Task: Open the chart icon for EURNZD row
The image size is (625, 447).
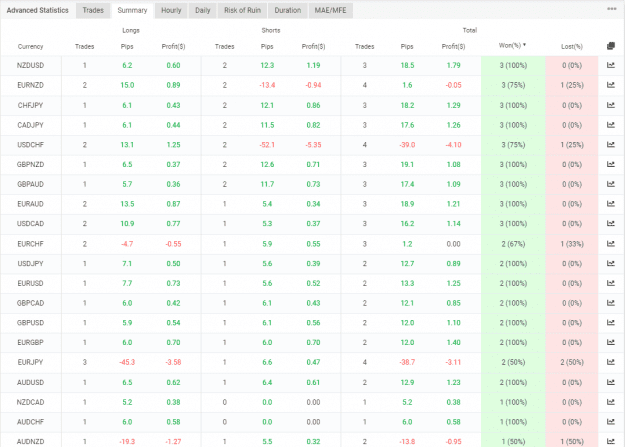Action: tap(611, 85)
